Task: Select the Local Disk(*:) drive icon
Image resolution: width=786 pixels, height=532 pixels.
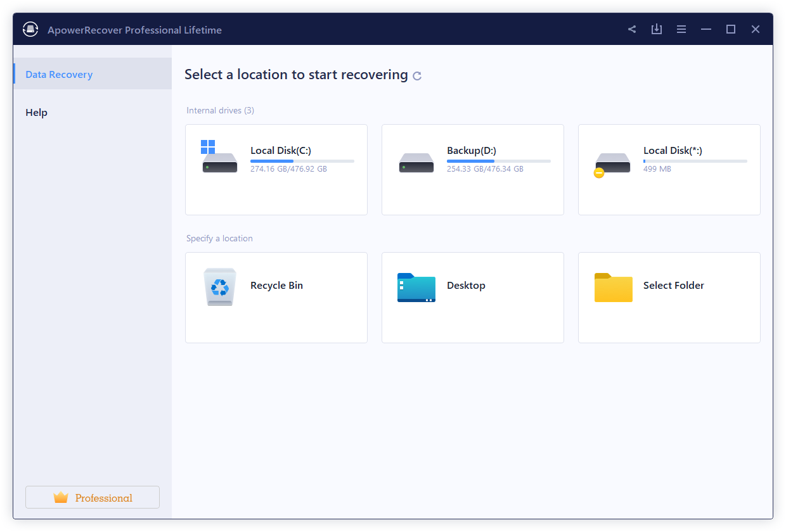Action: (x=612, y=165)
